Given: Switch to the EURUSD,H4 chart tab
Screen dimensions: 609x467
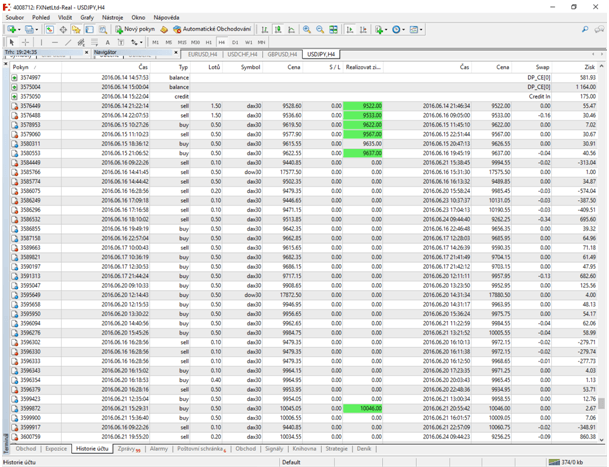Looking at the screenshot, I should [x=202, y=54].
